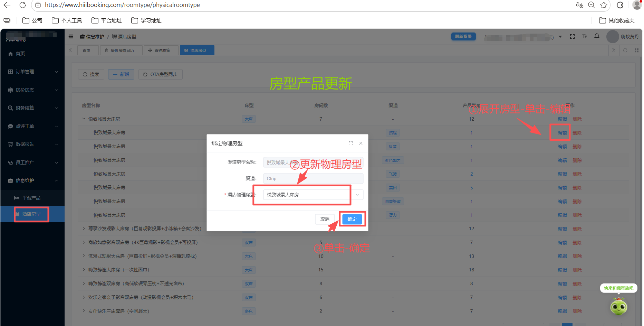644x326 pixels.
Task: Click the fullscreen icon in the header
Action: click(x=572, y=36)
